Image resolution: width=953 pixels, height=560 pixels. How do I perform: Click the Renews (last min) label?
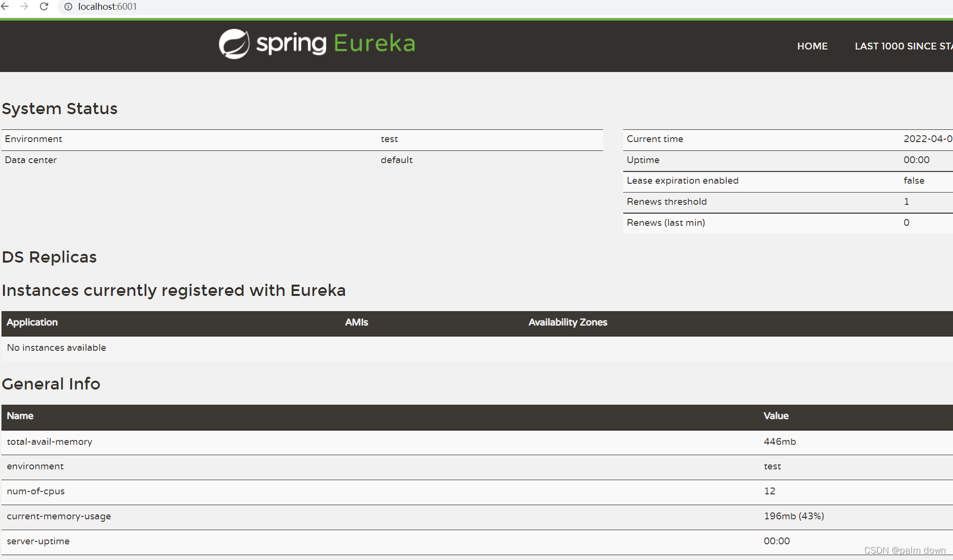(x=666, y=223)
